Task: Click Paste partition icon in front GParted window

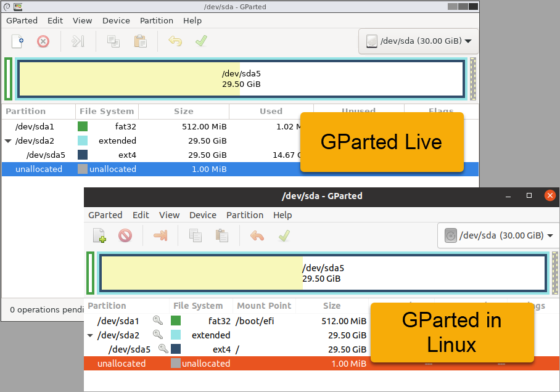Action: (x=222, y=235)
